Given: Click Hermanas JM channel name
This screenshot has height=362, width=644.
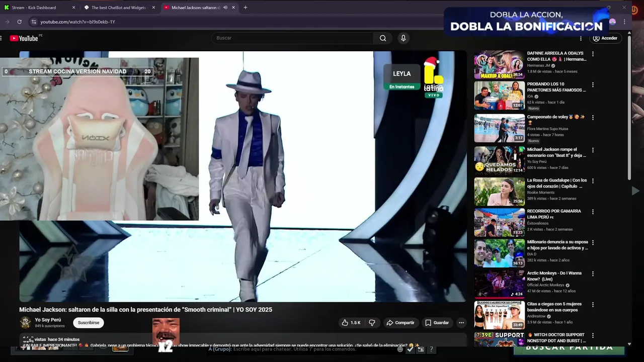Looking at the screenshot, I should click(x=538, y=65).
